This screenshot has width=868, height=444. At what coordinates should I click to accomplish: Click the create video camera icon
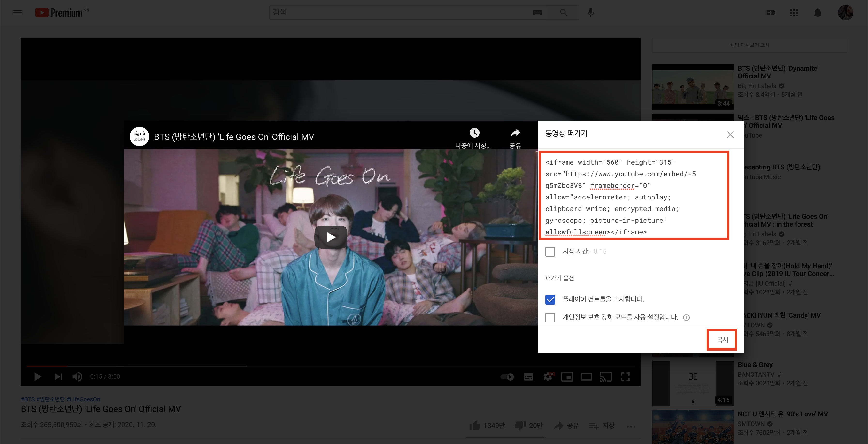pyautogui.click(x=771, y=13)
